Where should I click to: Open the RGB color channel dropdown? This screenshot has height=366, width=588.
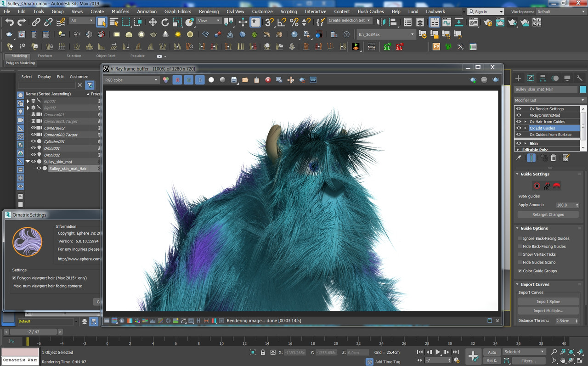click(131, 80)
